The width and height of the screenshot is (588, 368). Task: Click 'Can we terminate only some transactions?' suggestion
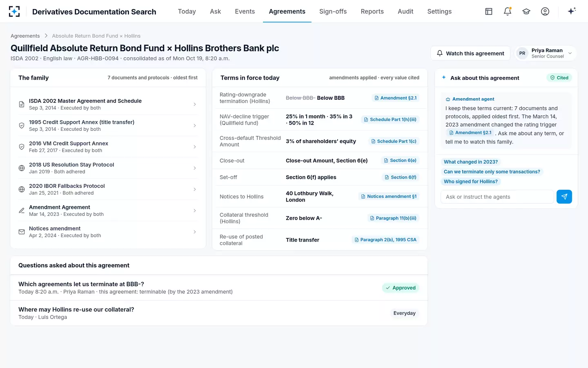(492, 172)
